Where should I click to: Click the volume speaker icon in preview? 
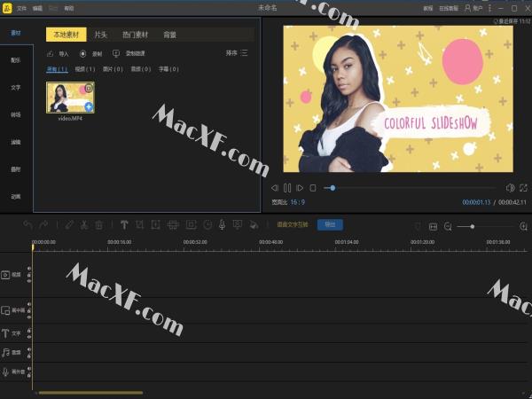tap(511, 188)
